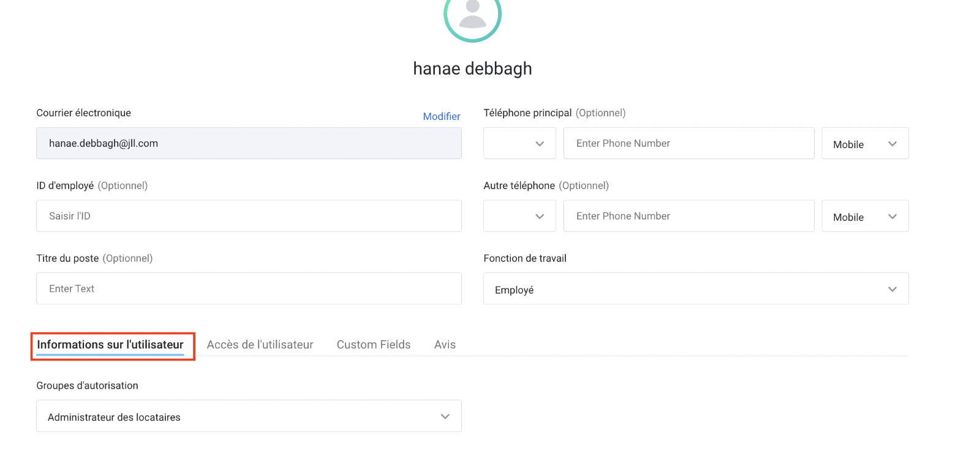Switch to Accès de l'utilisateur tab
Image resolution: width=980 pixels, height=459 pixels.
260,345
